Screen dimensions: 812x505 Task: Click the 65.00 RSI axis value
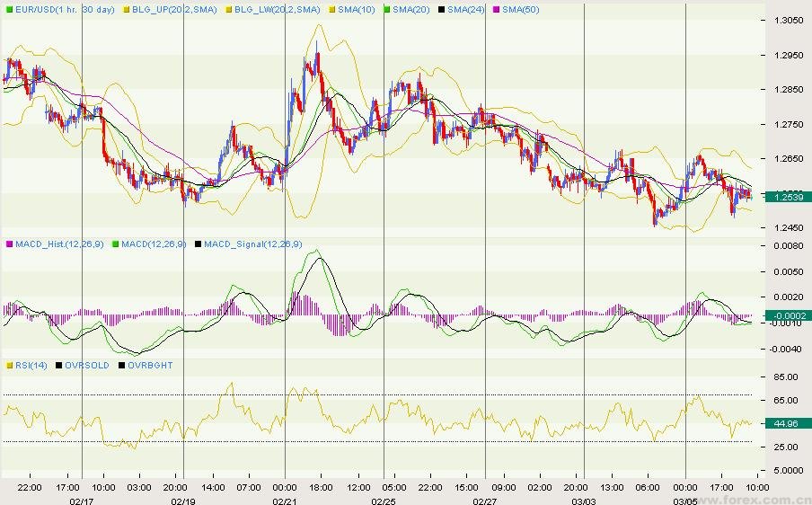pyautogui.click(x=786, y=401)
